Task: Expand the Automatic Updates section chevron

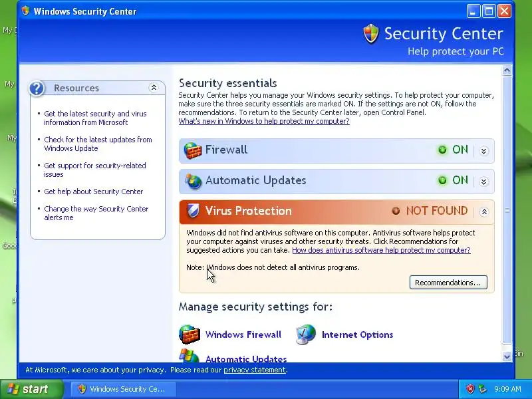Action: click(x=484, y=182)
